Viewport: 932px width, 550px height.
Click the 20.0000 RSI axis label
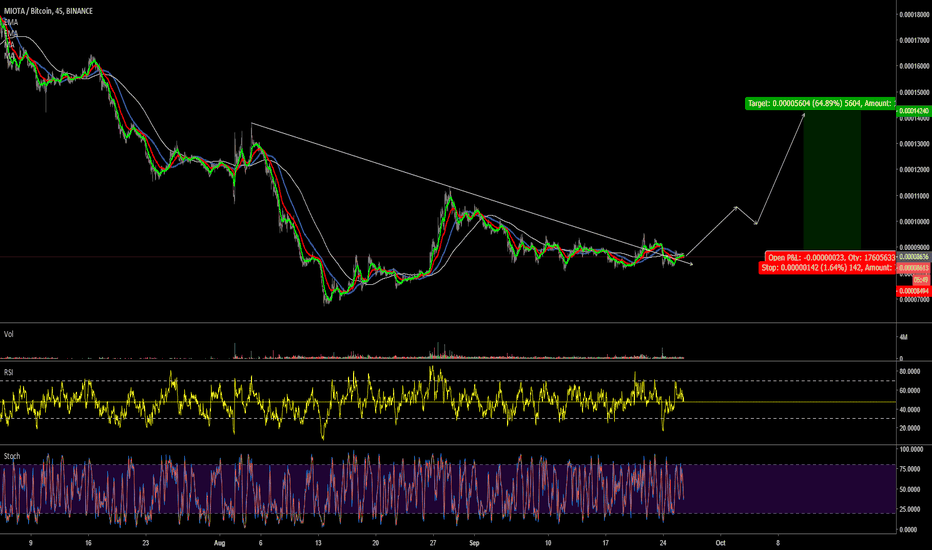(910, 428)
